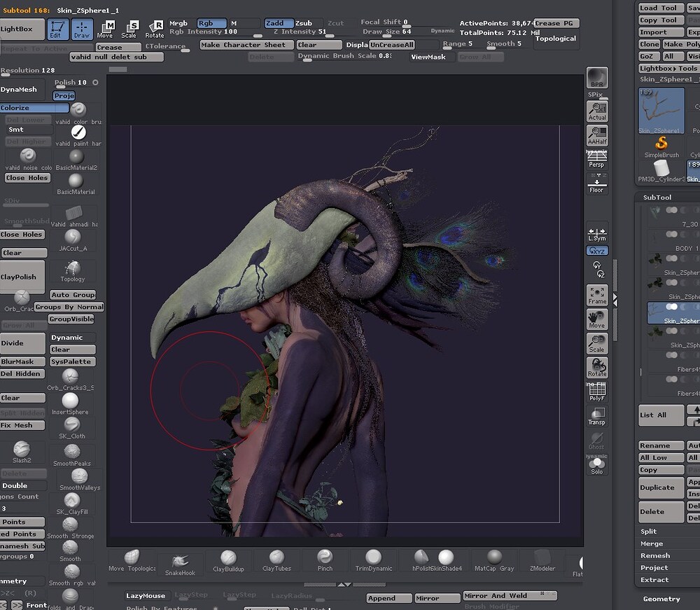
Task: Click the viewport Move navigation icon
Action: point(597,319)
